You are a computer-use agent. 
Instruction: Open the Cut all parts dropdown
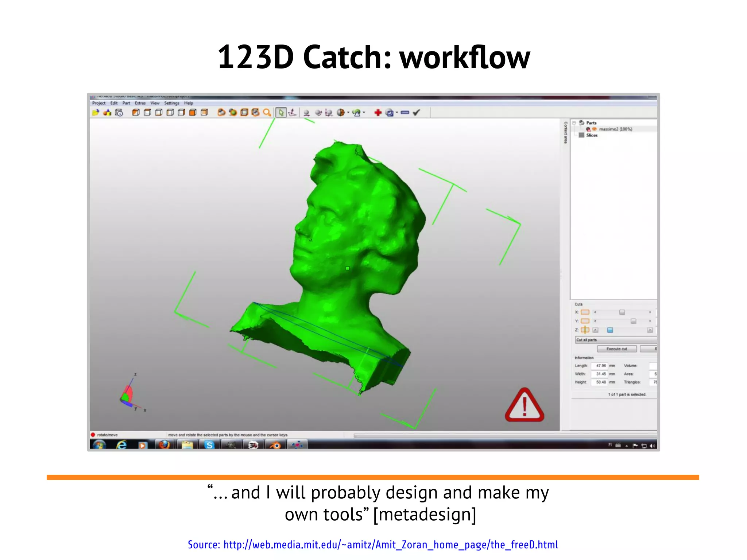616,340
